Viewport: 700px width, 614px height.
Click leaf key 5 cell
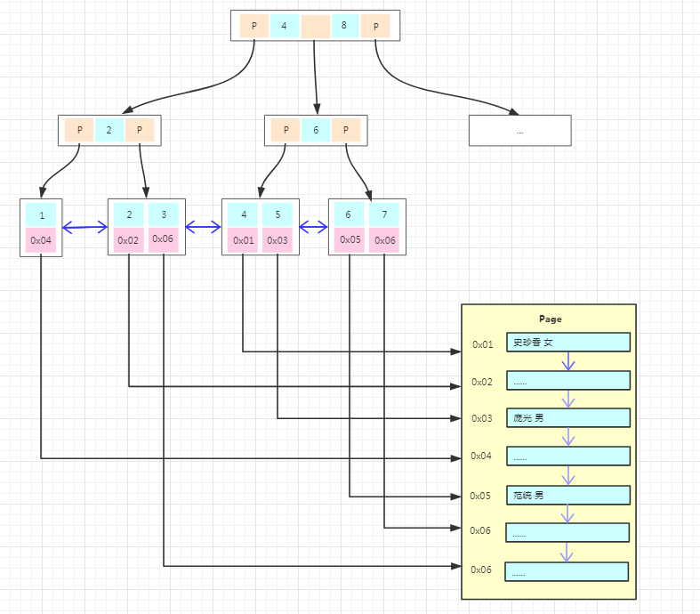pyautogui.click(x=278, y=214)
